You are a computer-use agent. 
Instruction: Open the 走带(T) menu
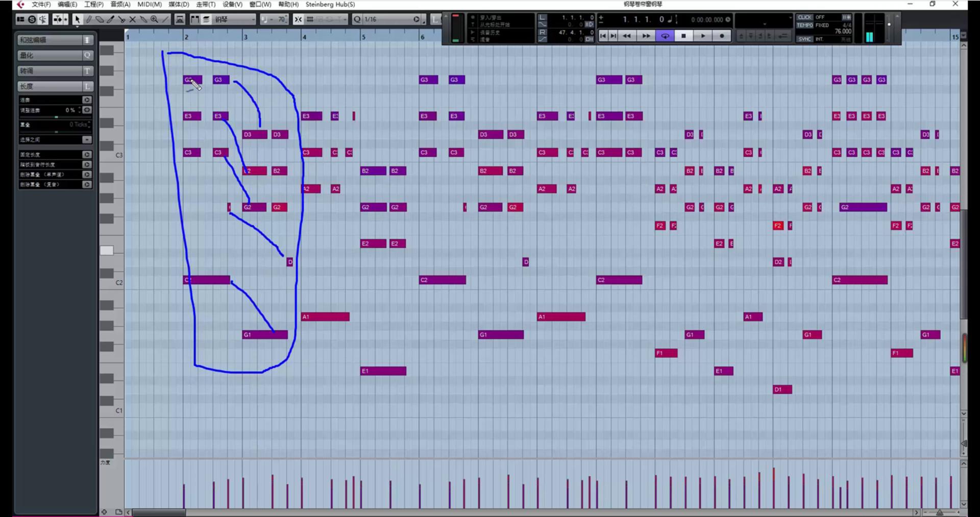pos(206,4)
